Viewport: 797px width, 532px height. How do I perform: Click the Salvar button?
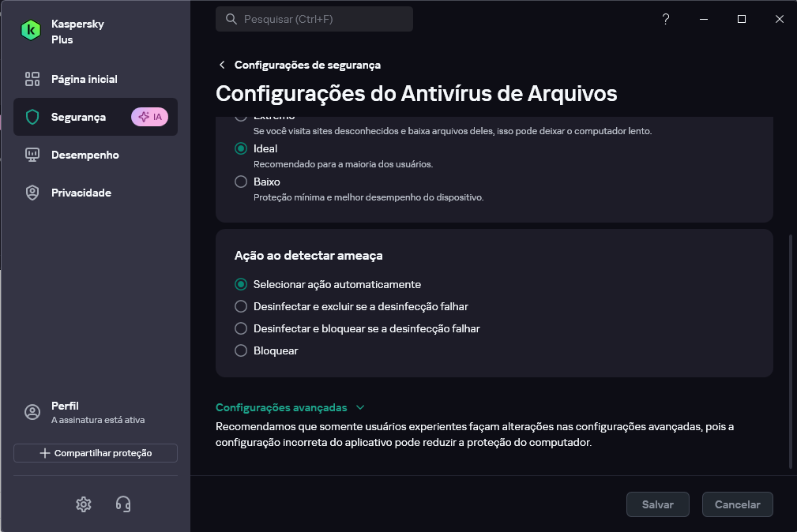(657, 504)
